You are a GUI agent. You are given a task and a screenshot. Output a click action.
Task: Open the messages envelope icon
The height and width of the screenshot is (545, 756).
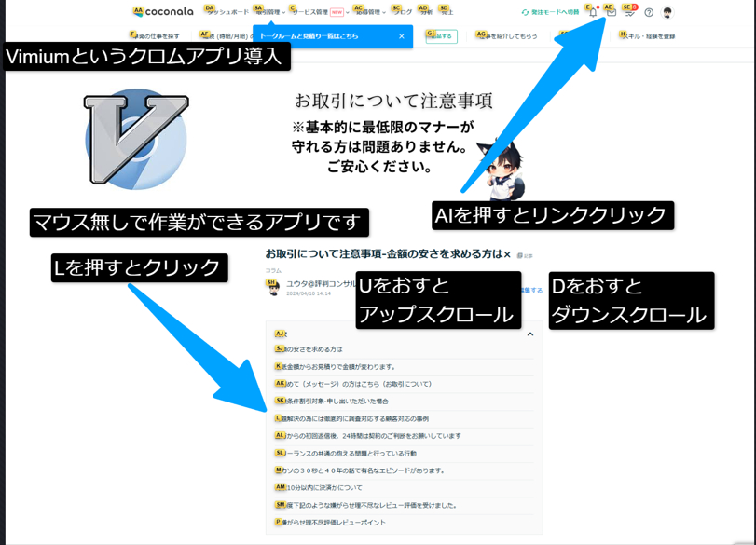[612, 13]
